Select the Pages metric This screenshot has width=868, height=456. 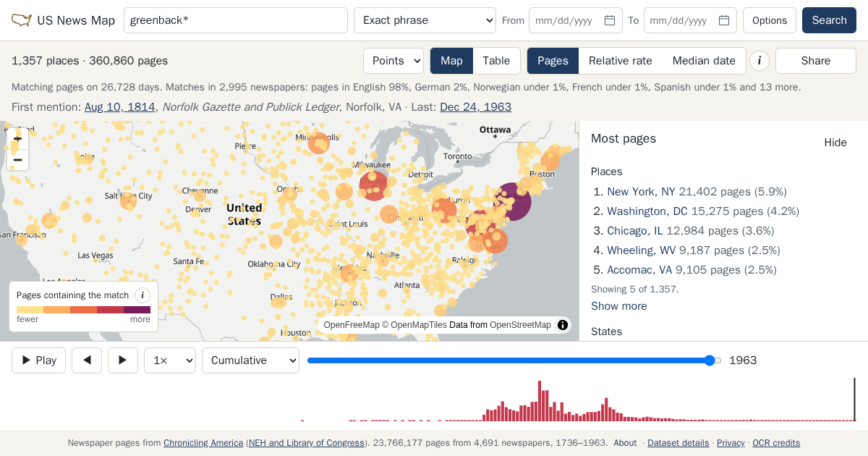pyautogui.click(x=553, y=61)
